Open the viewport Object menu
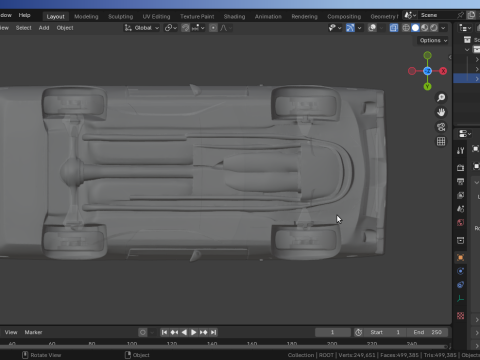The height and width of the screenshot is (360, 480). click(65, 28)
